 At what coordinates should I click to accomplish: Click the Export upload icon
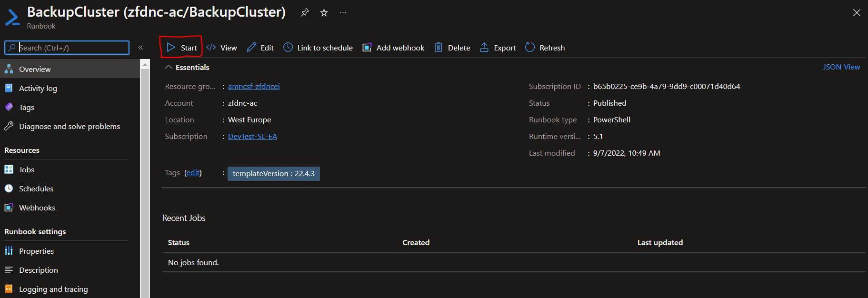pos(484,48)
